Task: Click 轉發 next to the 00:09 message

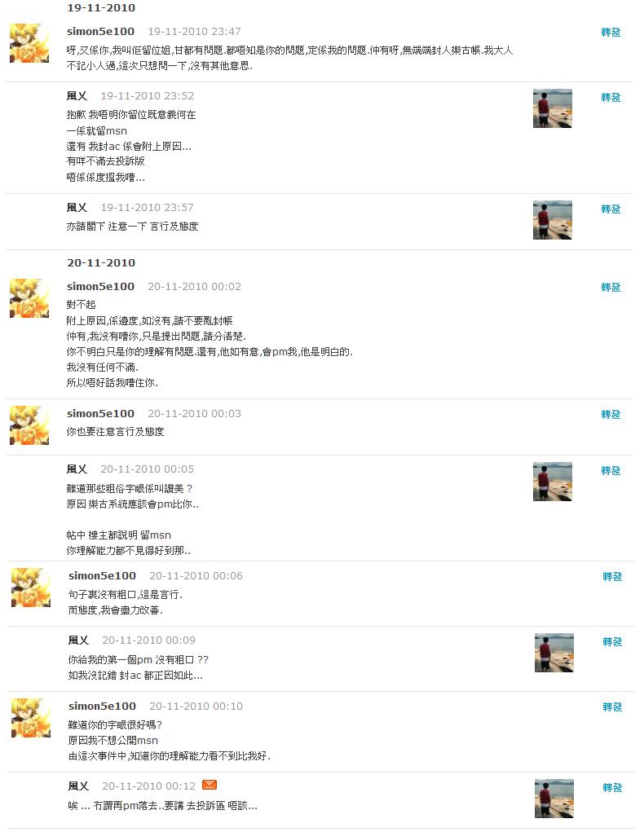Action: pyautogui.click(x=612, y=642)
